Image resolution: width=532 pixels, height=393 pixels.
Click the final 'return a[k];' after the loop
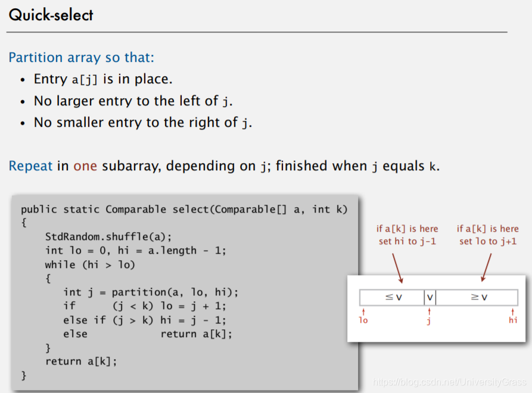pos(81,361)
